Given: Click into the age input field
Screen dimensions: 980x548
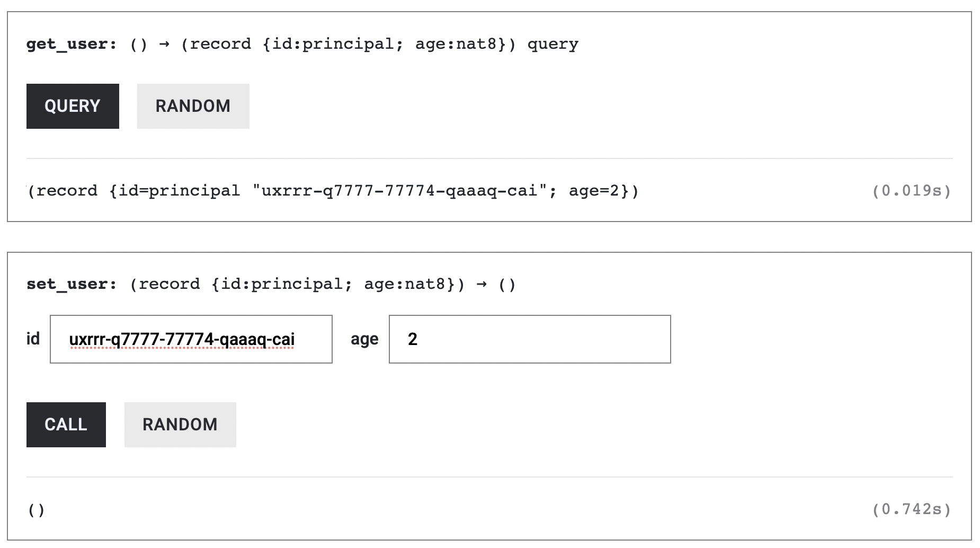Looking at the screenshot, I should (x=530, y=339).
